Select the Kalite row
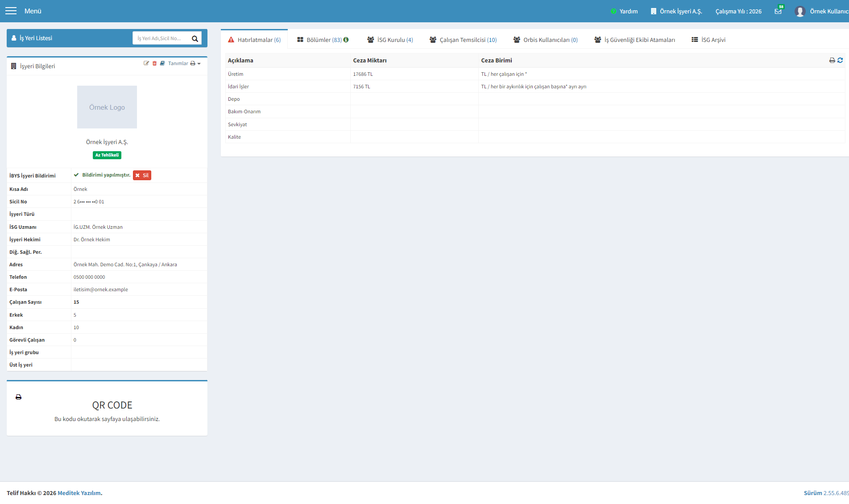The height and width of the screenshot is (504, 849). pos(535,137)
